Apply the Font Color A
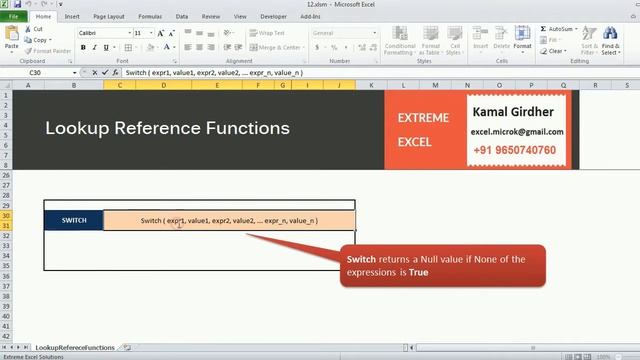This screenshot has width=640, height=360. 167,47
